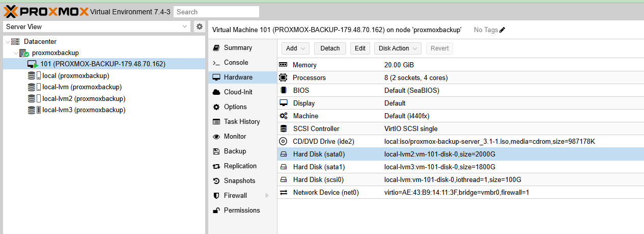Image resolution: width=644 pixels, height=234 pixels.
Task: Click the Cloud-Init cloud icon
Action: (216, 92)
